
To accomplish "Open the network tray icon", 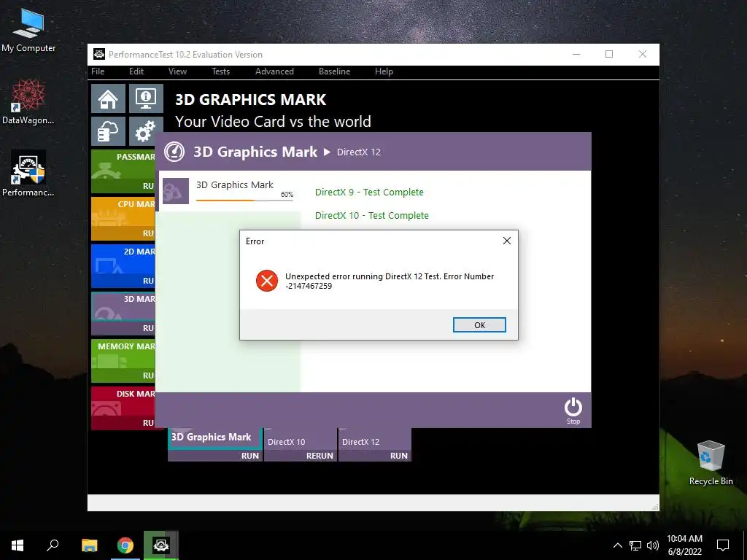I will pyautogui.click(x=635, y=545).
